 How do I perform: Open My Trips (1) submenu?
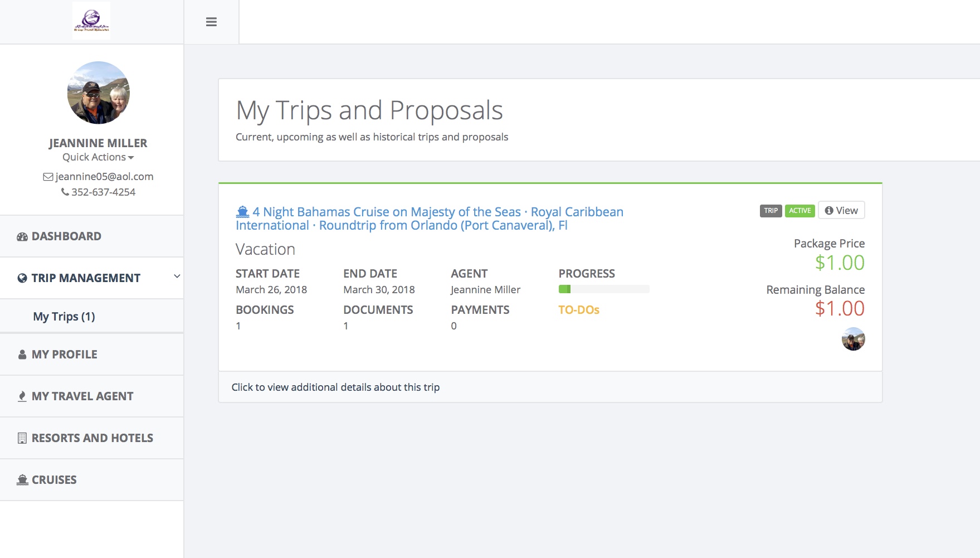(x=92, y=316)
